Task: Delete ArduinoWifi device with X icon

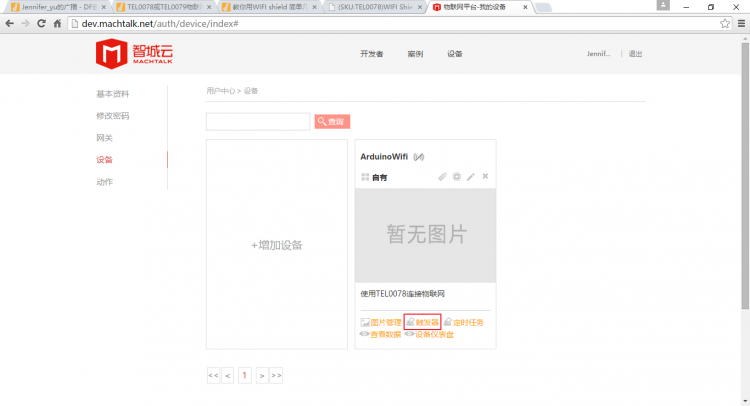Action: [485, 177]
